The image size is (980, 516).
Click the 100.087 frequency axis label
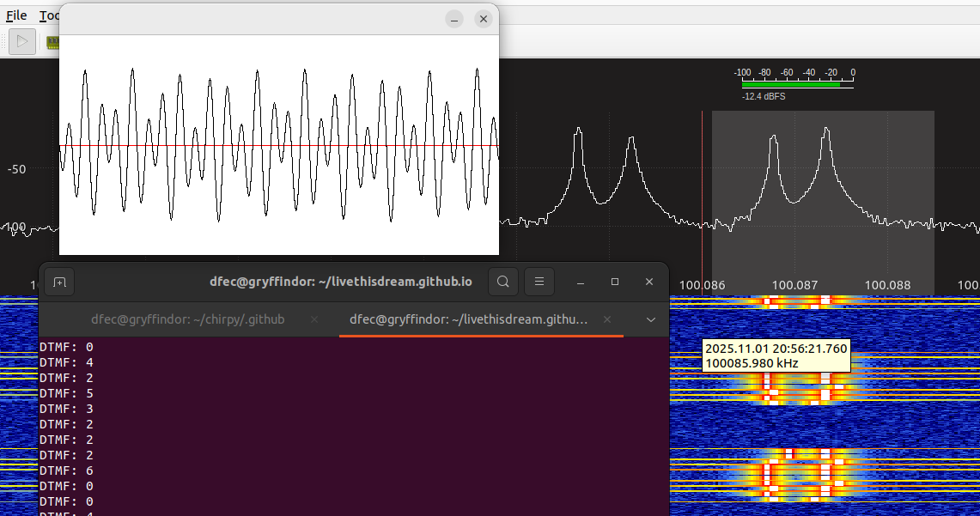click(x=794, y=285)
